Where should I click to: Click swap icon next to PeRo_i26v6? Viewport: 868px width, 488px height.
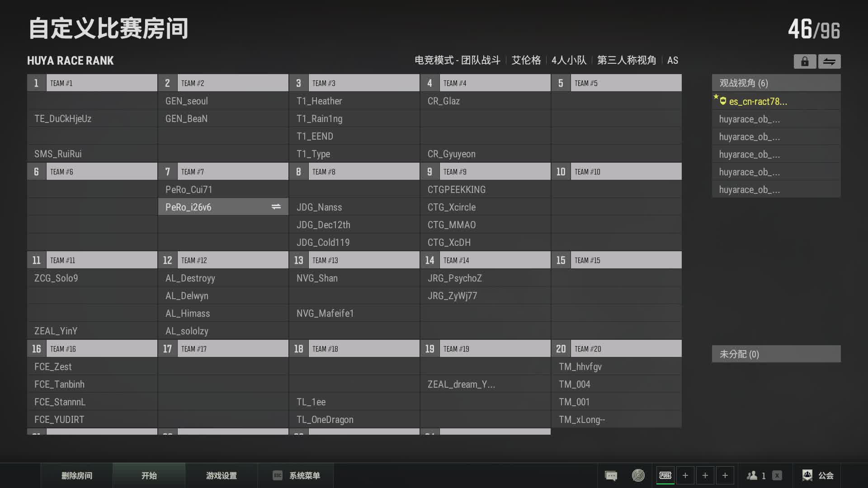point(276,207)
